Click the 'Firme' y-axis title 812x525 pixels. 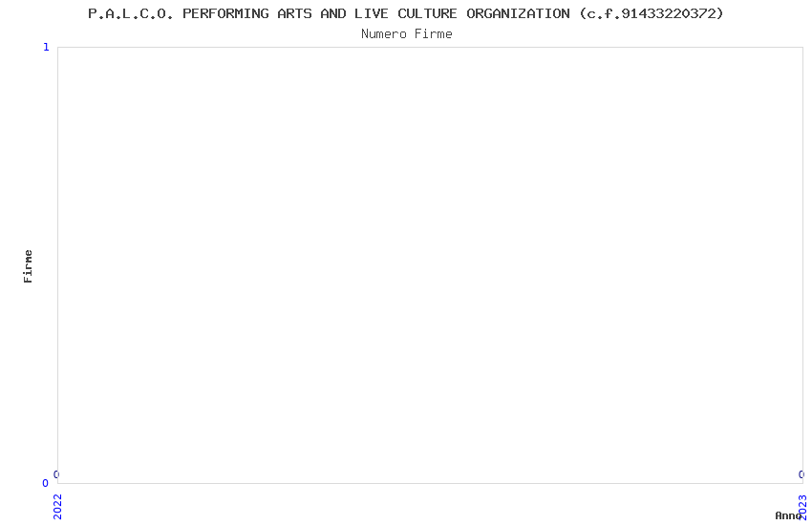point(28,266)
